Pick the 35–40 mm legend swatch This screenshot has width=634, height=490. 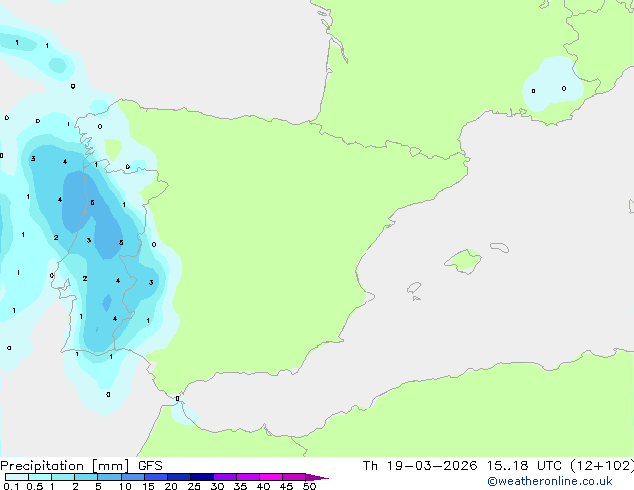pyautogui.click(x=248, y=477)
